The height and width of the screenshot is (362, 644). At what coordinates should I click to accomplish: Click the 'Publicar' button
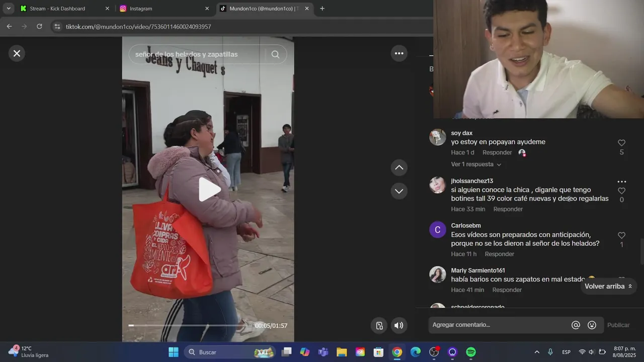618,325
